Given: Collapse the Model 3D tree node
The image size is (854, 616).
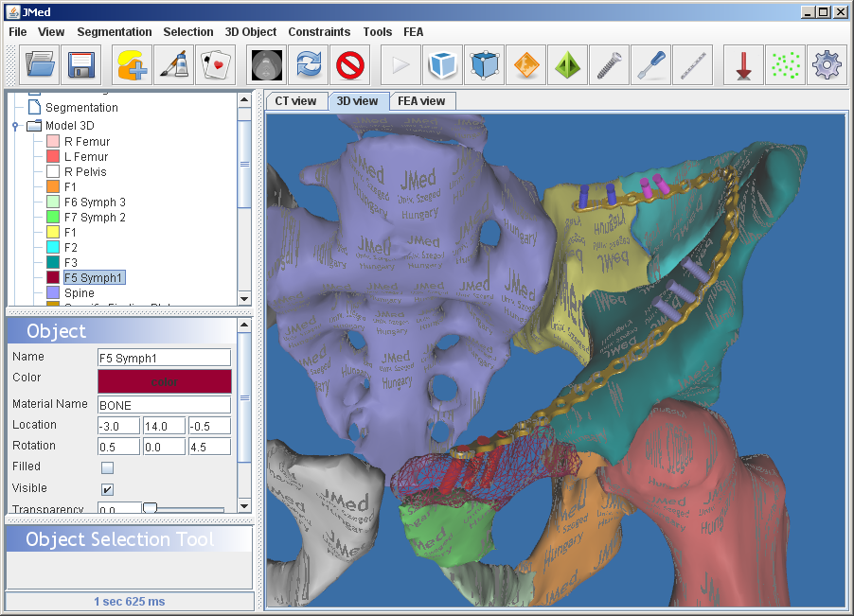Looking at the screenshot, I should (15, 126).
